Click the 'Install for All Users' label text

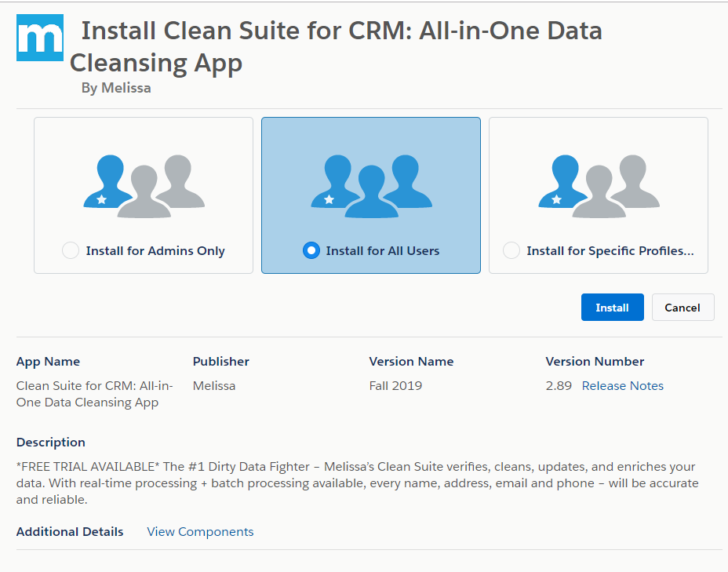[382, 251]
